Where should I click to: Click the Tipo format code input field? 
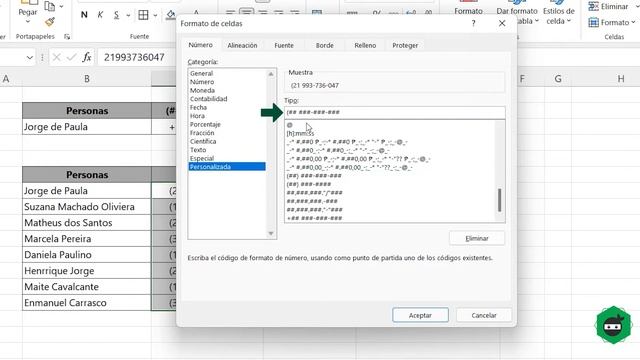(395, 112)
